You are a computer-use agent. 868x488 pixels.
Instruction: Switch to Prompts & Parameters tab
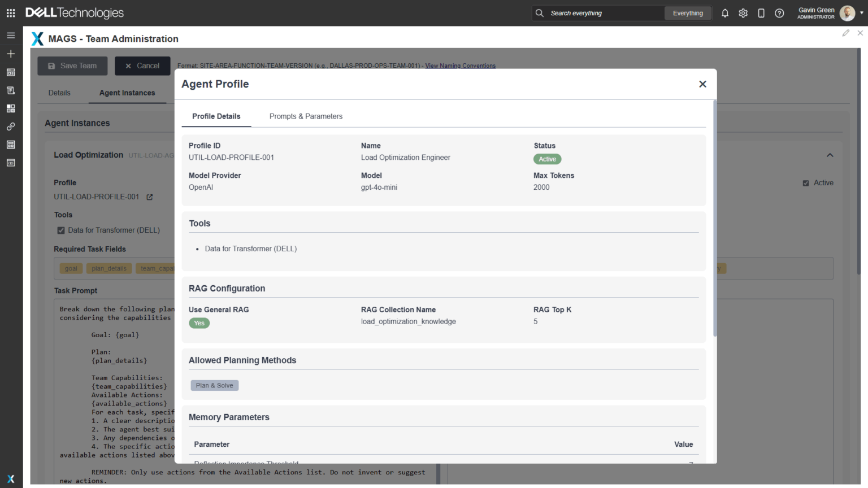pos(306,116)
